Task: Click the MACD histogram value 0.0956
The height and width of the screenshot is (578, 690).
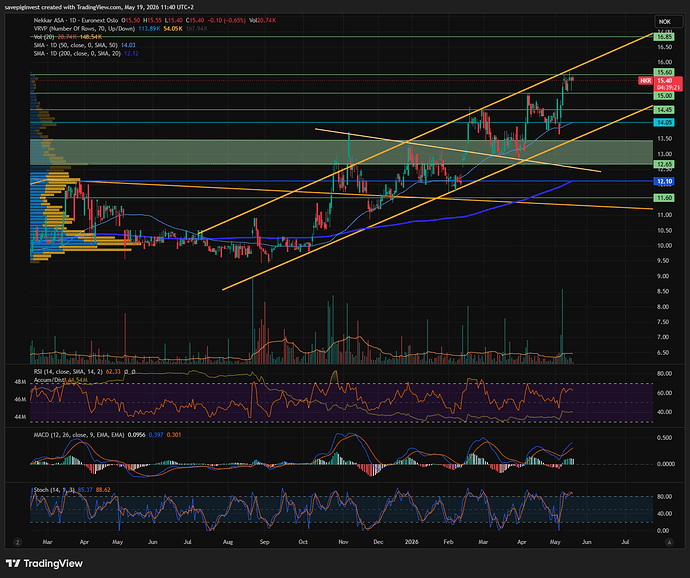Action: coord(136,435)
